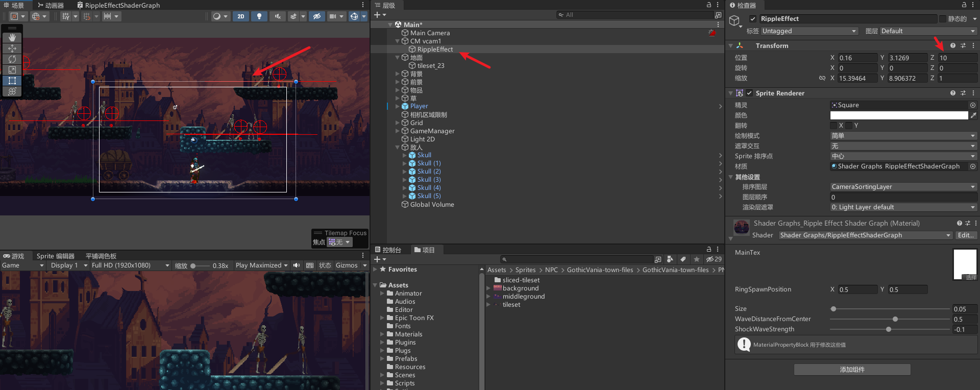Screen dimensions: 980x390
Task: Toggle scene audio mute button
Action: coord(278,16)
